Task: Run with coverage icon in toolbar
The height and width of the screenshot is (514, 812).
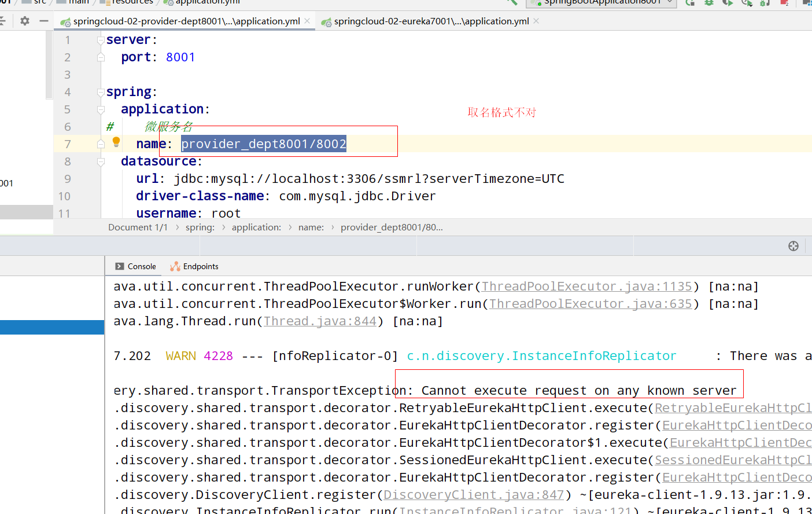Action: click(728, 2)
